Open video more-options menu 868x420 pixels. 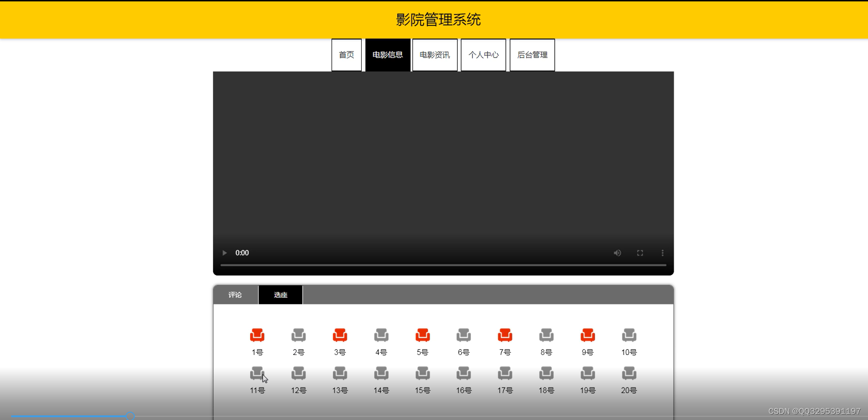tap(663, 253)
